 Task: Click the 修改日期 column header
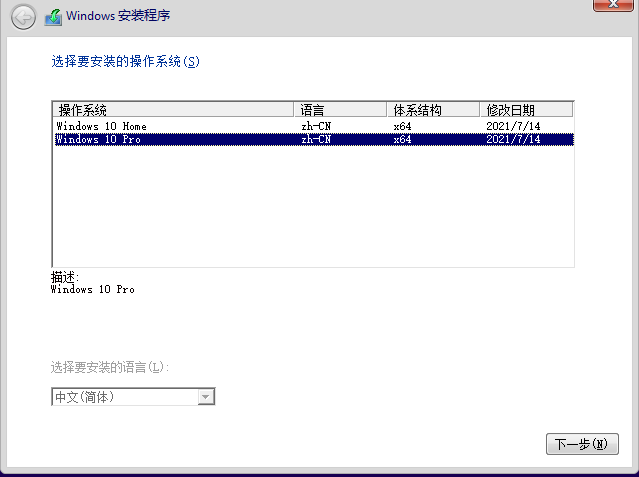pos(526,110)
